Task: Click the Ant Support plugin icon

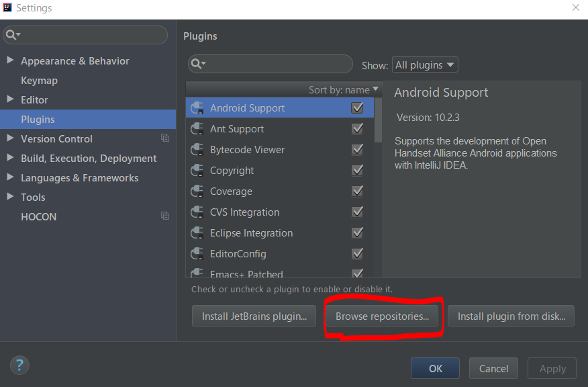Action: pos(197,129)
